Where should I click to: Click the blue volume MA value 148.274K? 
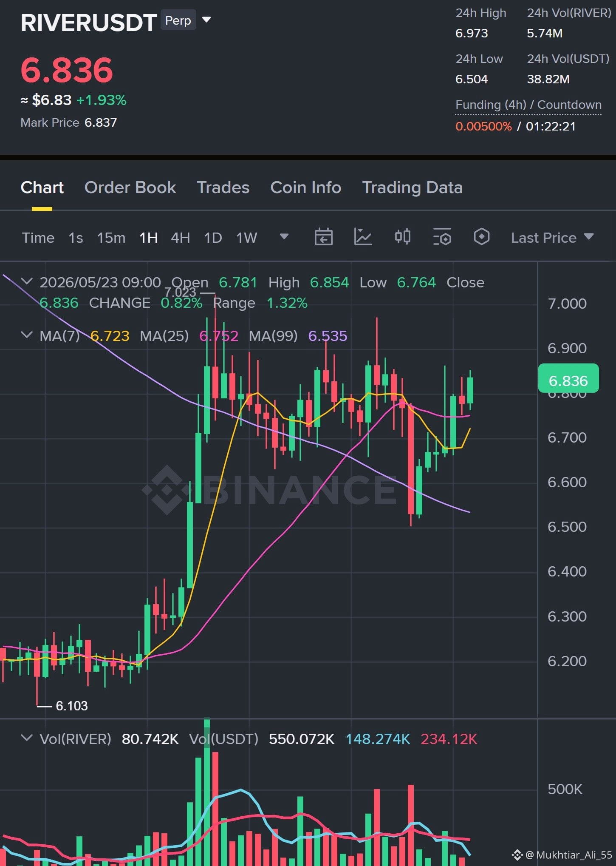pos(378,739)
